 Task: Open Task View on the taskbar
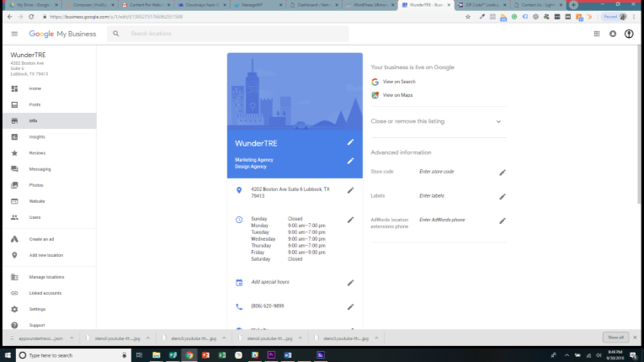(x=139, y=355)
